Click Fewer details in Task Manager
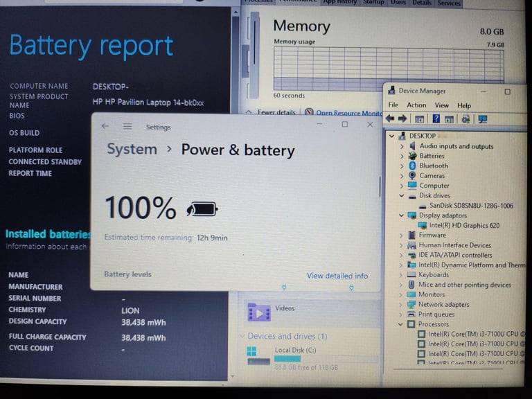532x399 pixels. [276, 112]
